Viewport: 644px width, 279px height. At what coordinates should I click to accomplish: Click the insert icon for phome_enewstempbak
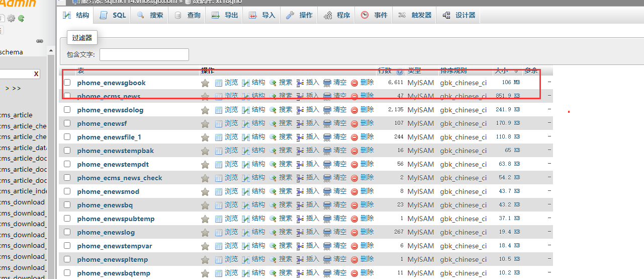[x=300, y=151]
